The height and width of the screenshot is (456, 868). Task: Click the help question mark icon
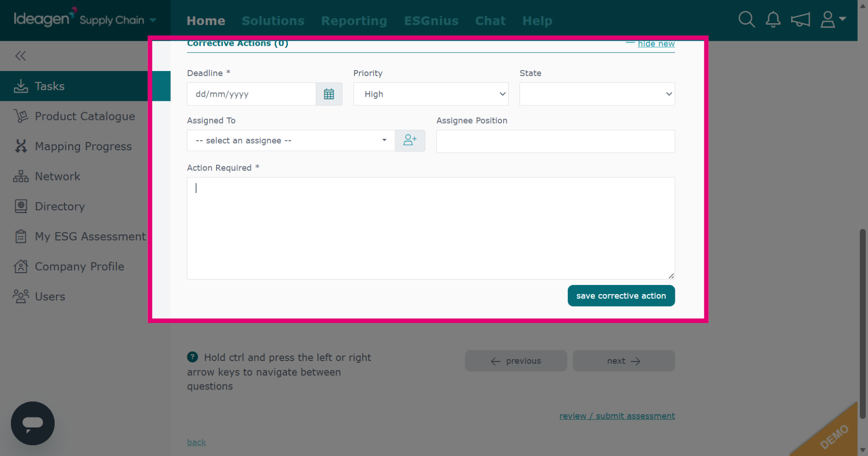click(193, 357)
